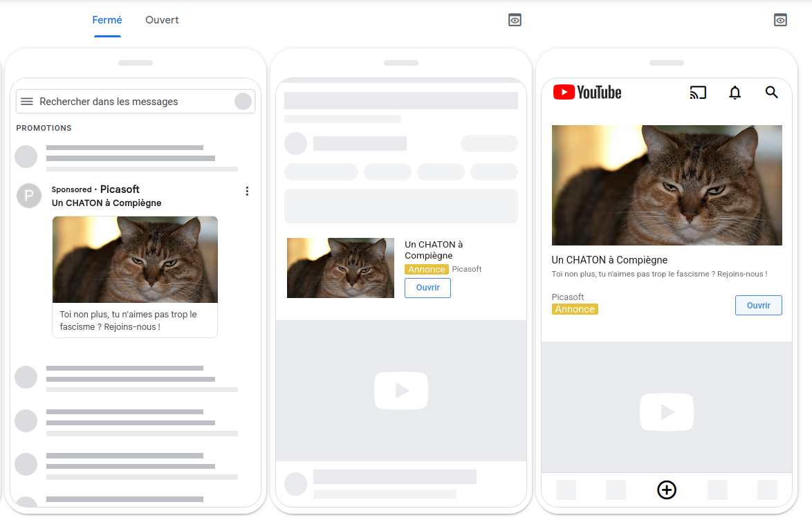
Task: Switch to the Ouvert tab
Action: pyautogui.click(x=162, y=20)
